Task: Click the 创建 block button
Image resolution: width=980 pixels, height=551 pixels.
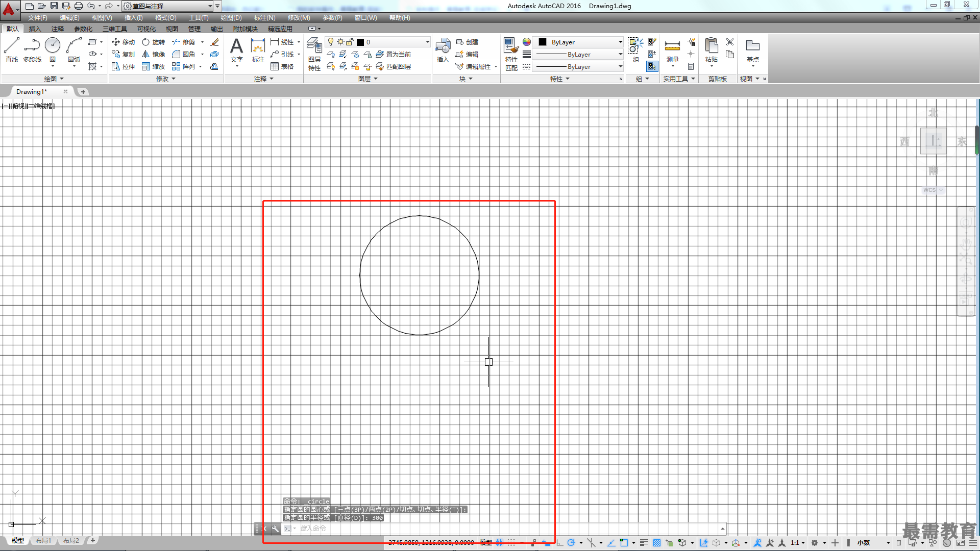Action: (x=467, y=42)
